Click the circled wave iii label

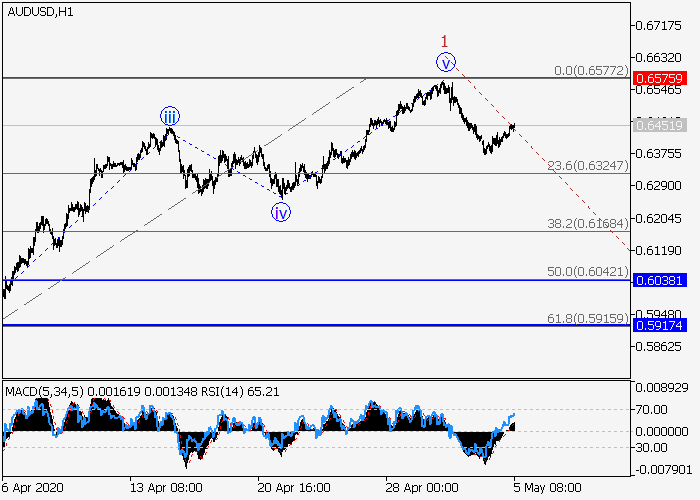click(x=170, y=116)
